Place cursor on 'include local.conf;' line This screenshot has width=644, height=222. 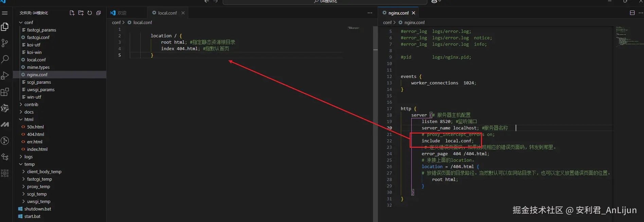(x=447, y=141)
